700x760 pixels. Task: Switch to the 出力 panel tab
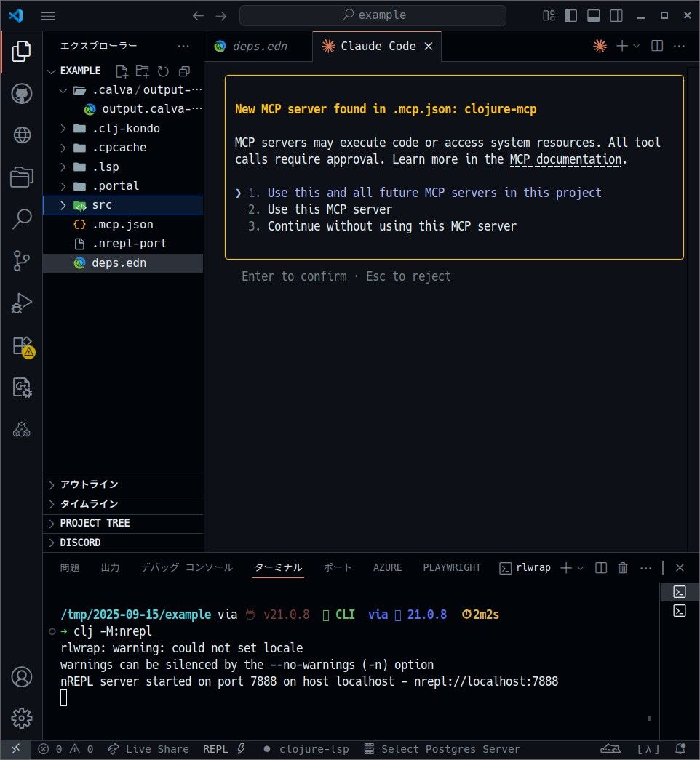pos(110,567)
